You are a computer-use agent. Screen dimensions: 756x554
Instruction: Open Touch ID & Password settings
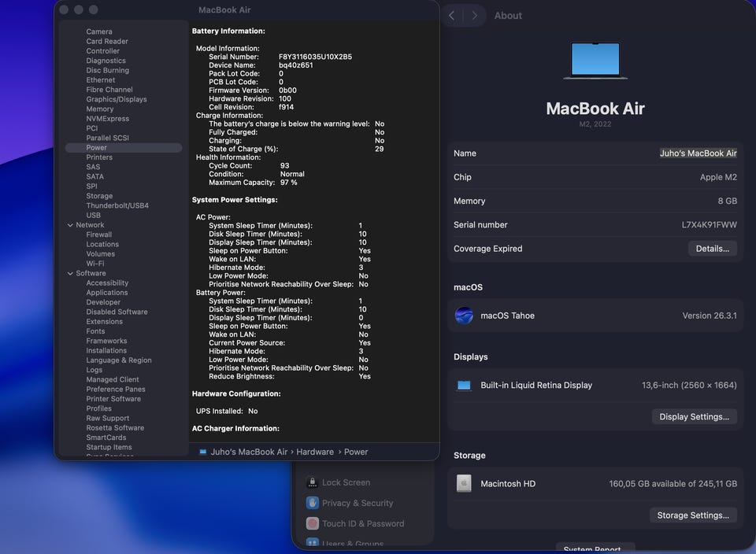(362, 523)
